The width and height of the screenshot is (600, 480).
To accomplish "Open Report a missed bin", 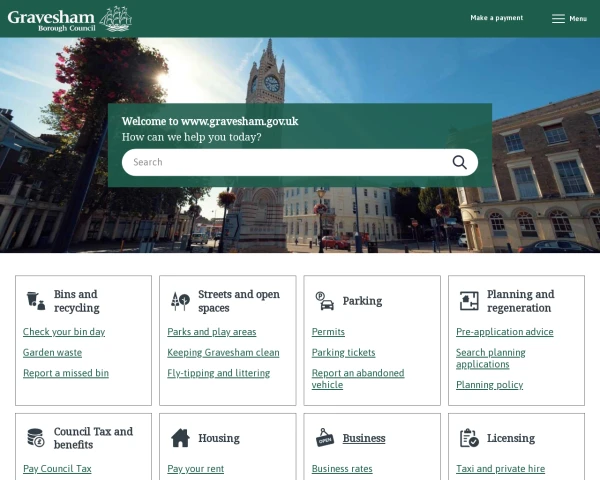I will coord(66,373).
